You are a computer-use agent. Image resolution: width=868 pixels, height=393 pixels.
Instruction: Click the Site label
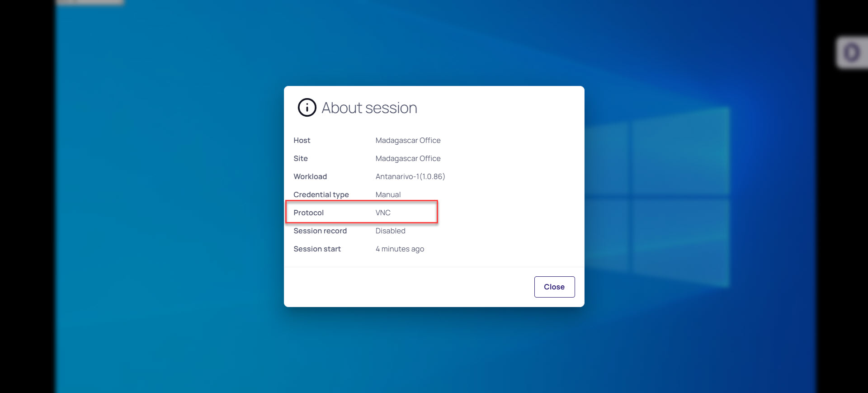coord(300,158)
